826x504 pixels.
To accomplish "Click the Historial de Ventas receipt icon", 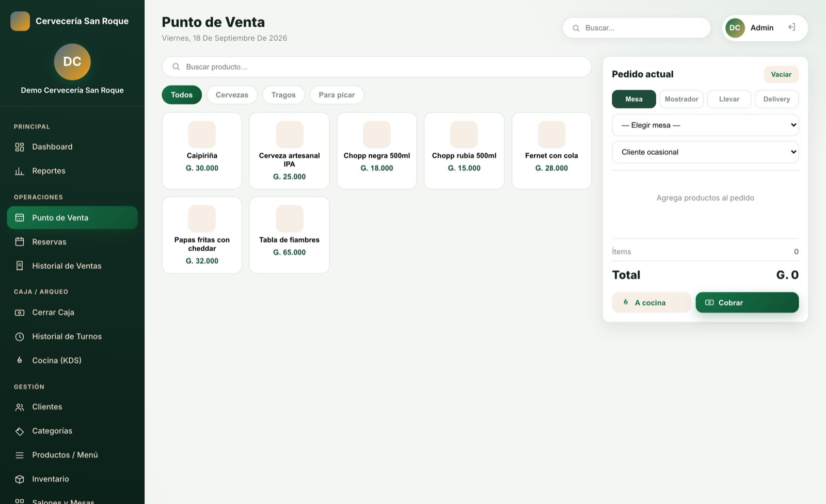I will 20,266.
